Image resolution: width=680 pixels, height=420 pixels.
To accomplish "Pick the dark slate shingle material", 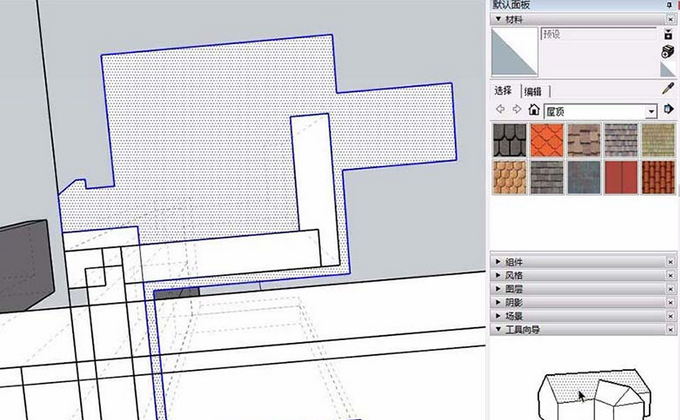I will (x=510, y=140).
